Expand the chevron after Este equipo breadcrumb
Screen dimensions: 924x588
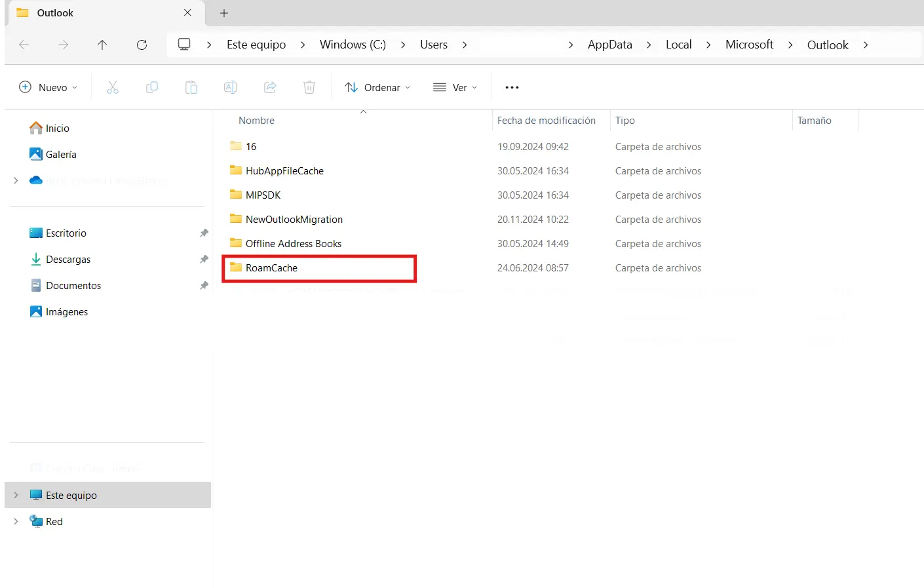point(303,45)
